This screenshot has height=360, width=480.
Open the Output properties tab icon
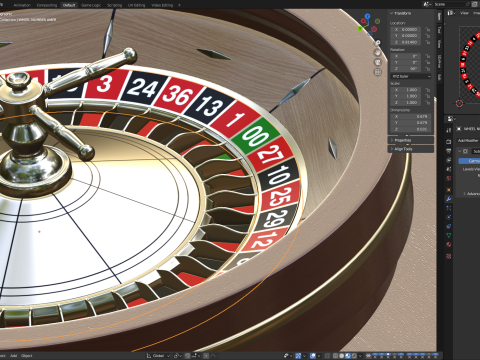click(x=449, y=151)
